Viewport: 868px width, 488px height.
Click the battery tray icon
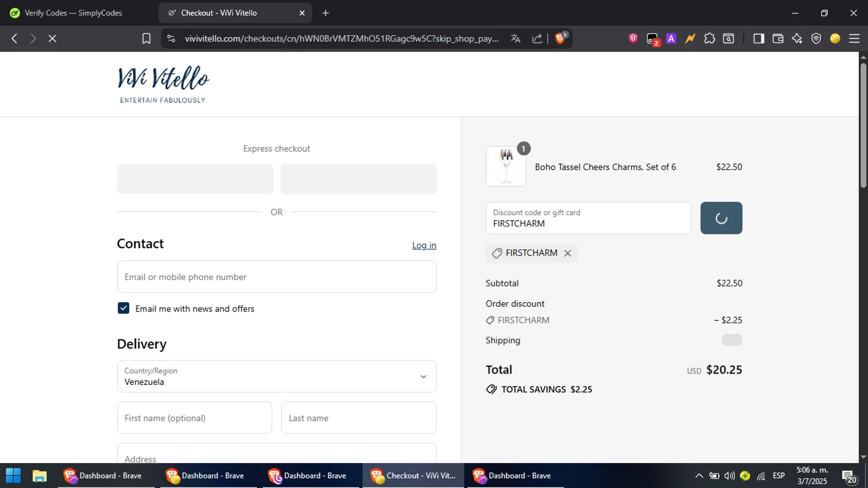point(715,476)
